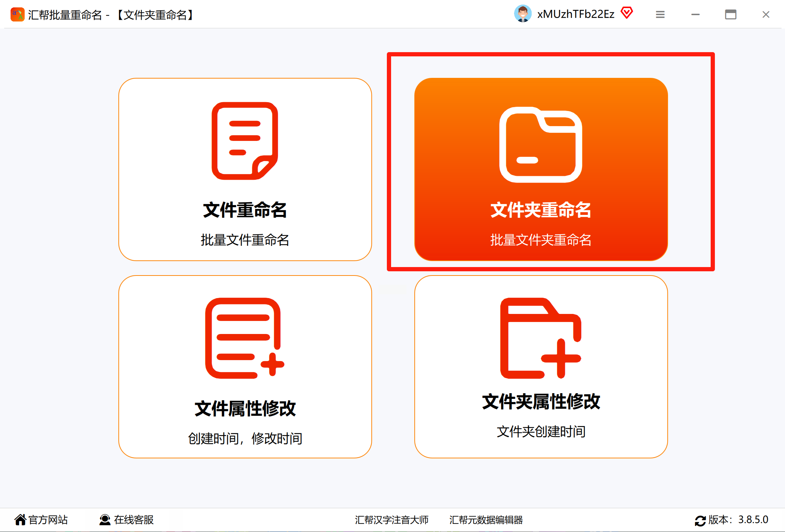Open the hamburger menu in title bar
The height and width of the screenshot is (532, 785).
pyautogui.click(x=660, y=14)
